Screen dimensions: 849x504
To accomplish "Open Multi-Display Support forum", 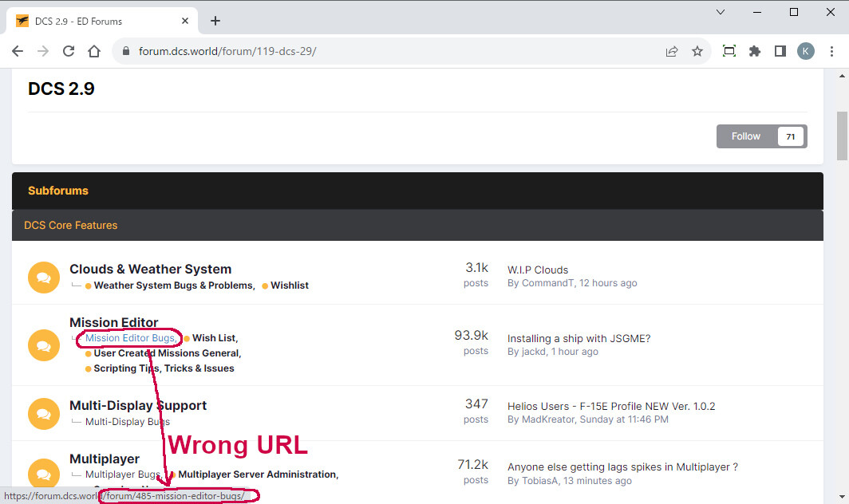I will [138, 405].
